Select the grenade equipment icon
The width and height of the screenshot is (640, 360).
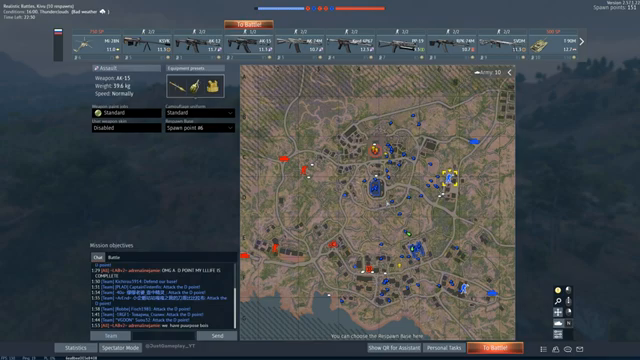point(195,87)
